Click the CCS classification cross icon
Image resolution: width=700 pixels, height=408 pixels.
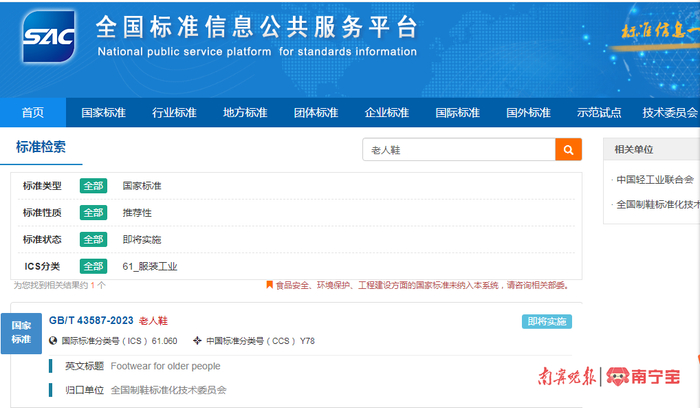197,341
